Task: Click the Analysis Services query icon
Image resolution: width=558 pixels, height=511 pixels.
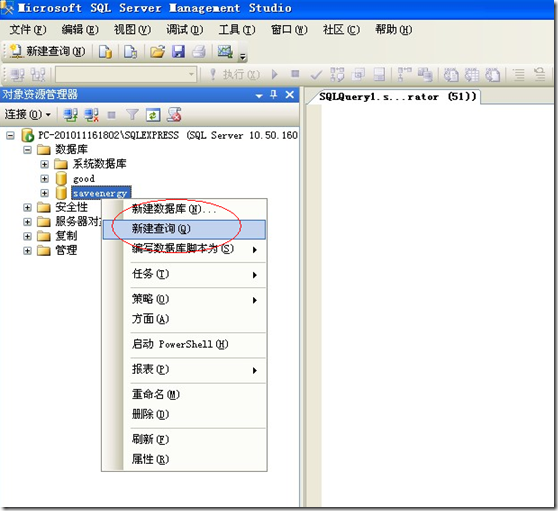Action: 130,52
